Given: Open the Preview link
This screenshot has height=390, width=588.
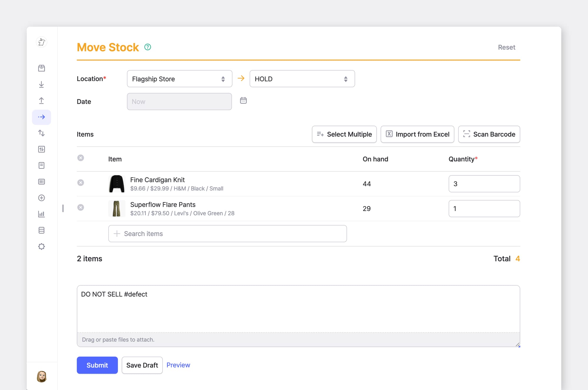Looking at the screenshot, I should (178, 365).
